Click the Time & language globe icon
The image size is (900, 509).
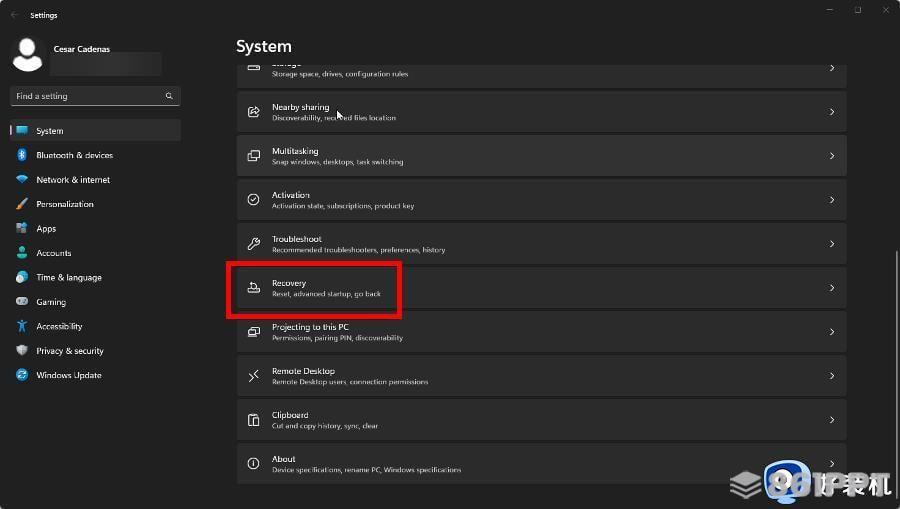coord(22,277)
